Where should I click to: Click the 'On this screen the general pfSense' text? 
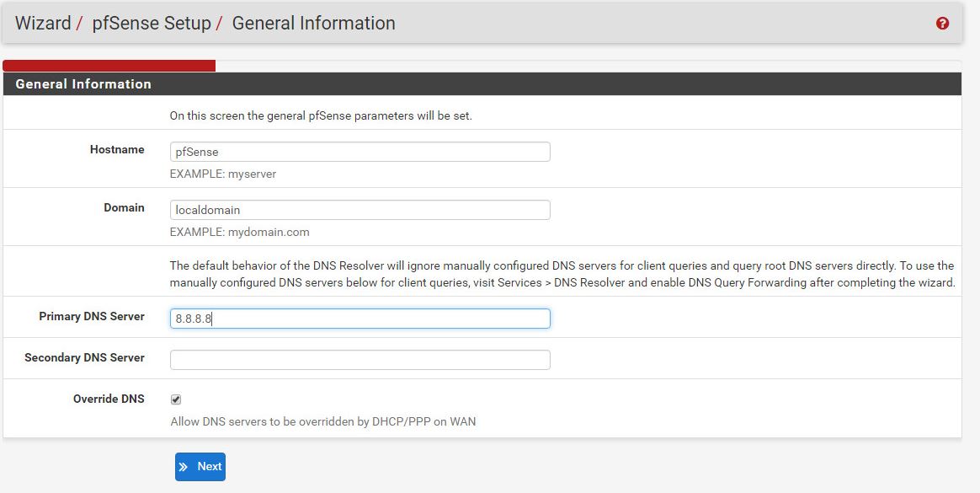[x=321, y=115]
